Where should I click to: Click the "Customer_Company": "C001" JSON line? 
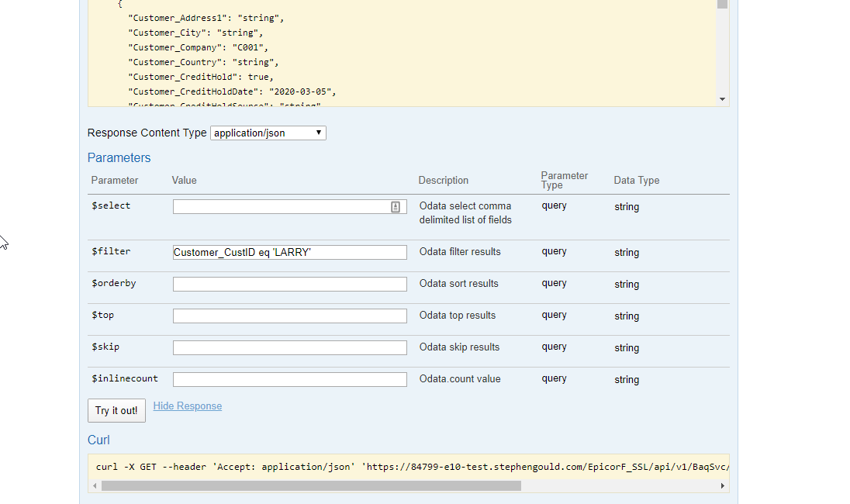tap(198, 47)
